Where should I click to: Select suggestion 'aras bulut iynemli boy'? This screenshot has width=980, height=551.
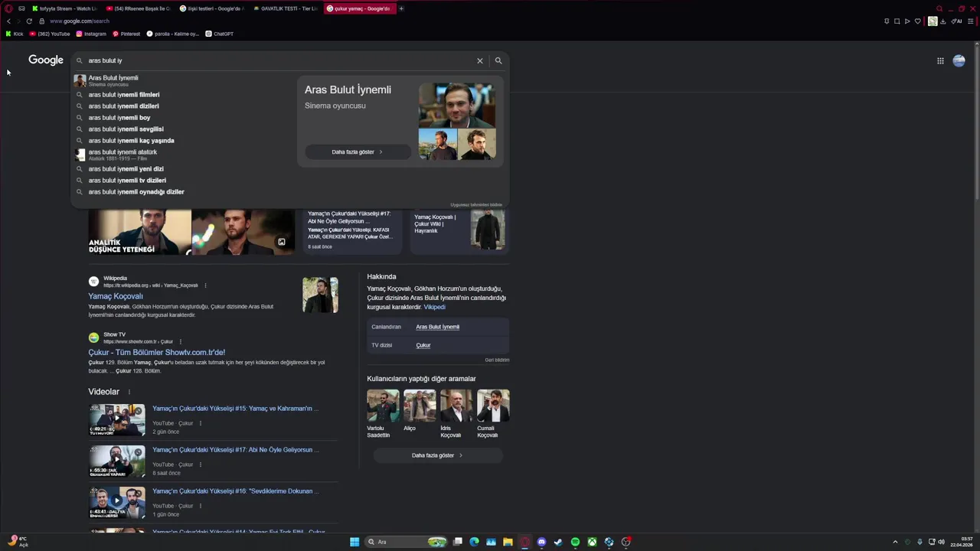click(119, 118)
